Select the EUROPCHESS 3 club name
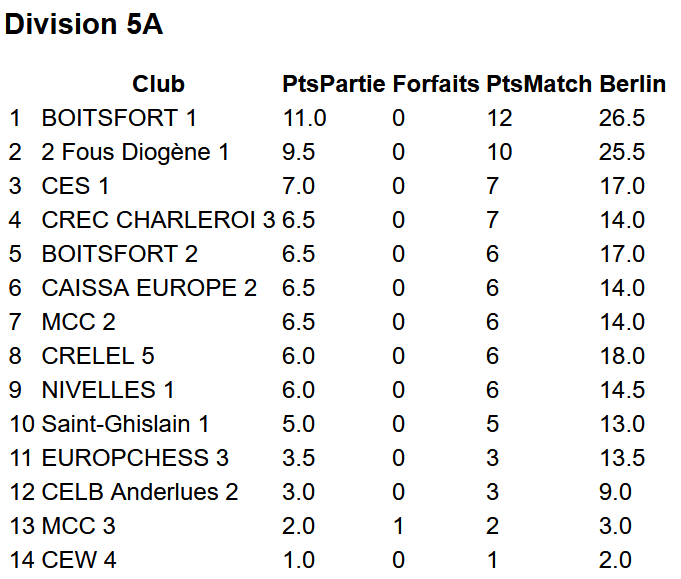The width and height of the screenshot is (681, 579). tap(135, 458)
